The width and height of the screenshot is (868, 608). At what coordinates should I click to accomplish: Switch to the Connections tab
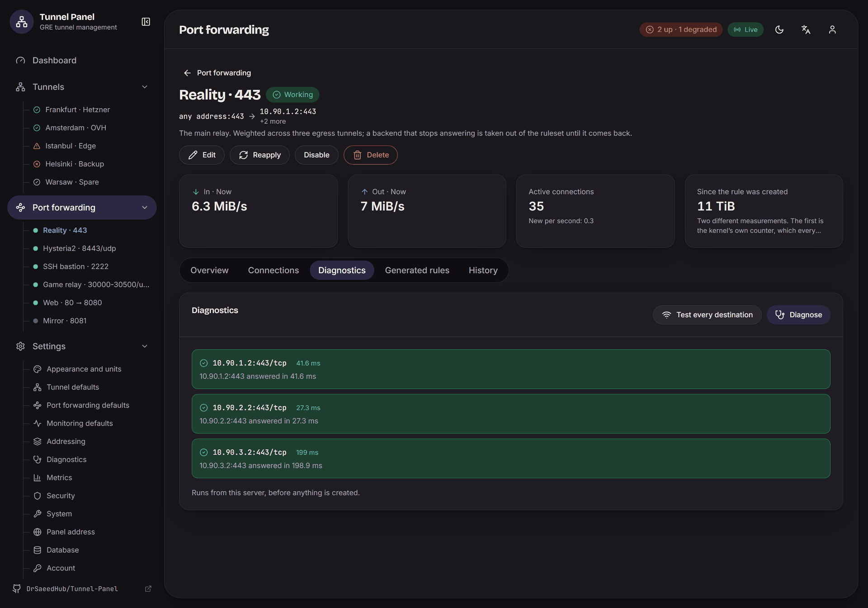pos(273,270)
